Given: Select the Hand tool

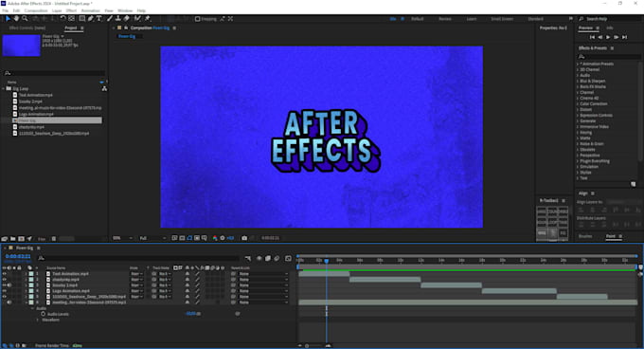Looking at the screenshot, I should click(x=16, y=19).
